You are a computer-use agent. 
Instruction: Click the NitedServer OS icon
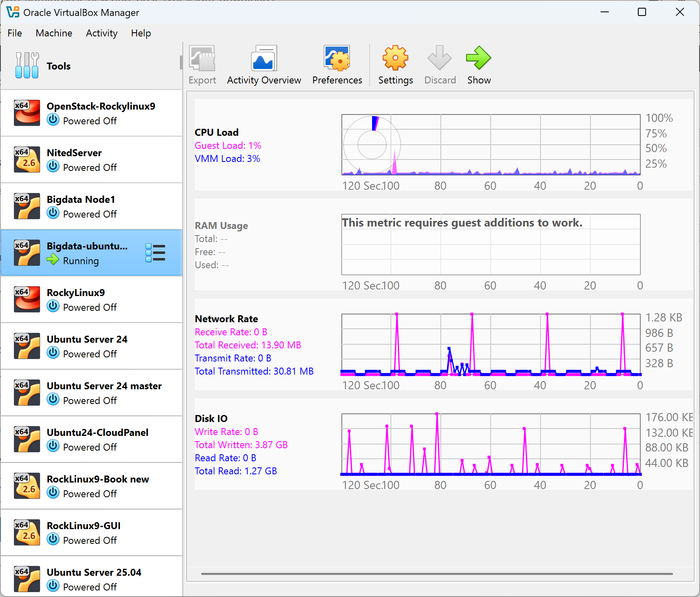[x=27, y=159]
